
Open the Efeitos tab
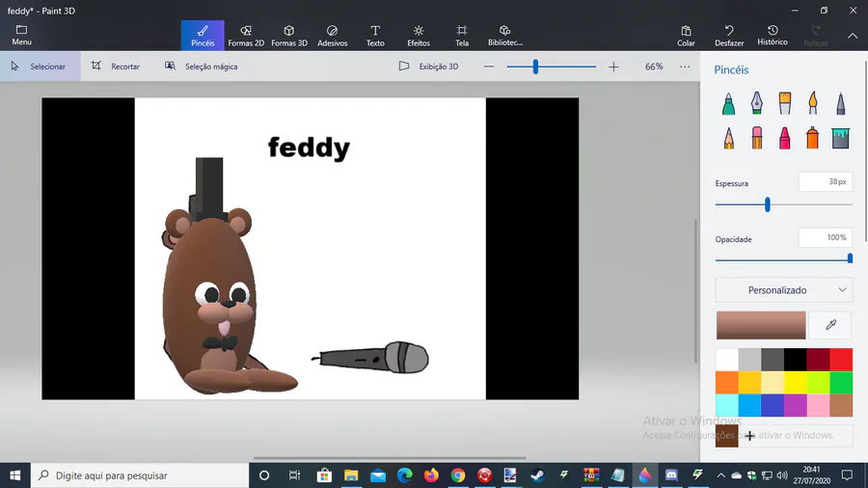pyautogui.click(x=419, y=36)
